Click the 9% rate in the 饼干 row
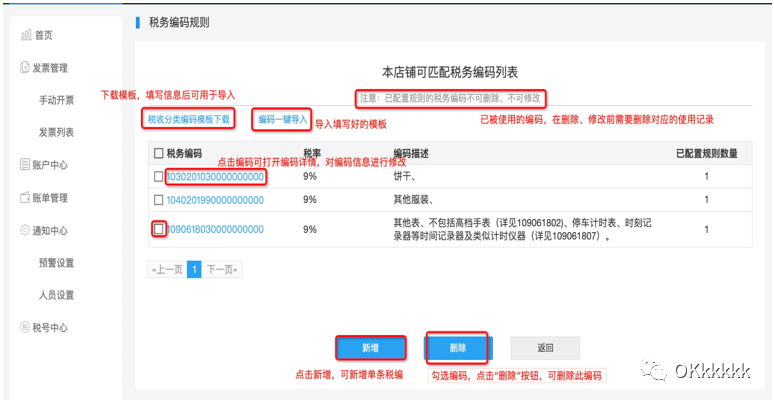 [x=310, y=176]
